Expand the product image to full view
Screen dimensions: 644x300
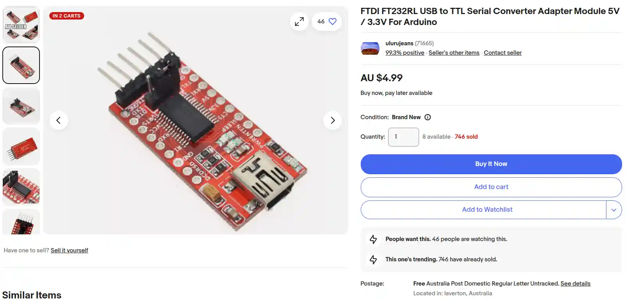(x=299, y=21)
